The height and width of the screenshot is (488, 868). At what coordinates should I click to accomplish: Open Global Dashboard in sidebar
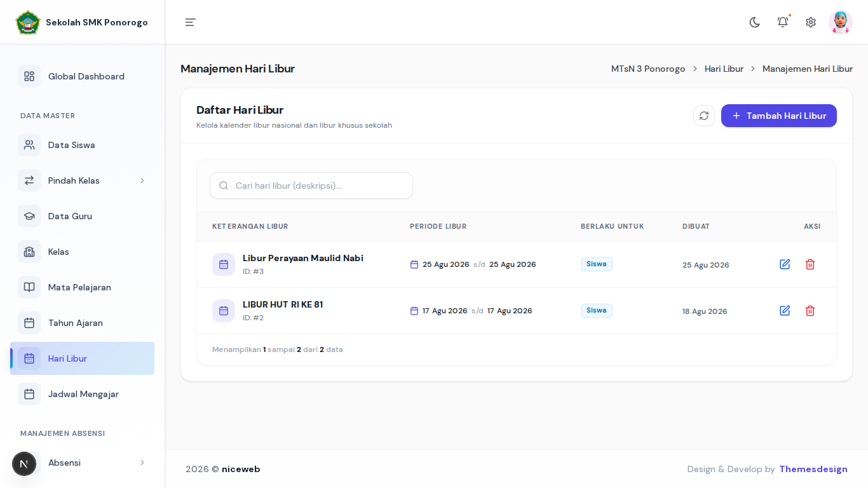click(83, 76)
